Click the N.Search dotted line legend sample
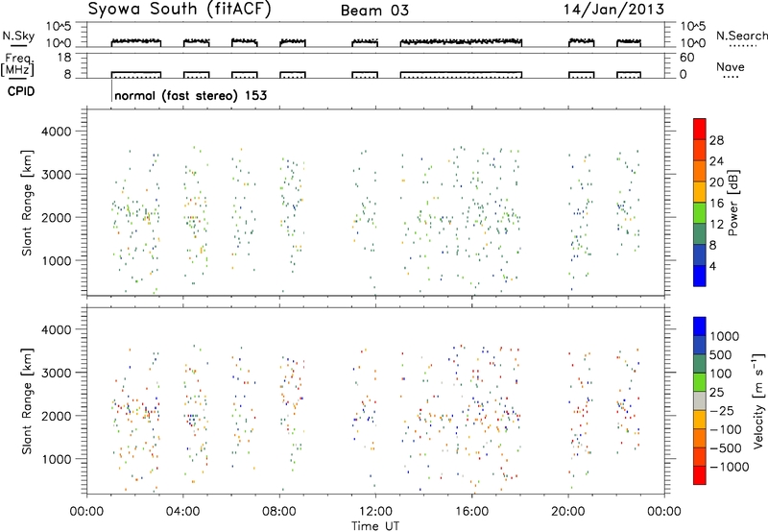The height and width of the screenshot is (532, 768). click(x=742, y=45)
